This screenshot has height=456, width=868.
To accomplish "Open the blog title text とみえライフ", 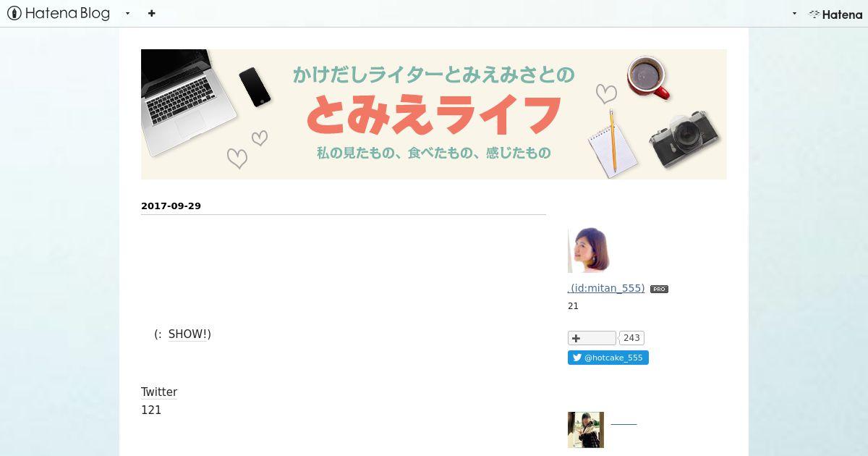I will click(434, 116).
